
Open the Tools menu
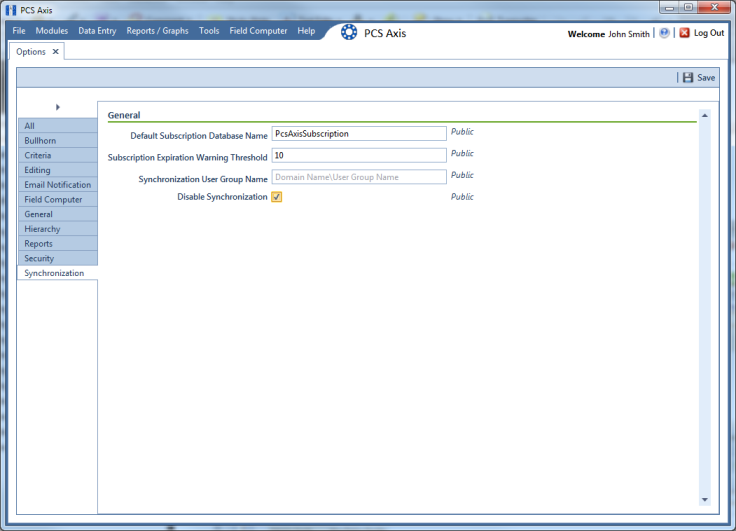(x=209, y=31)
